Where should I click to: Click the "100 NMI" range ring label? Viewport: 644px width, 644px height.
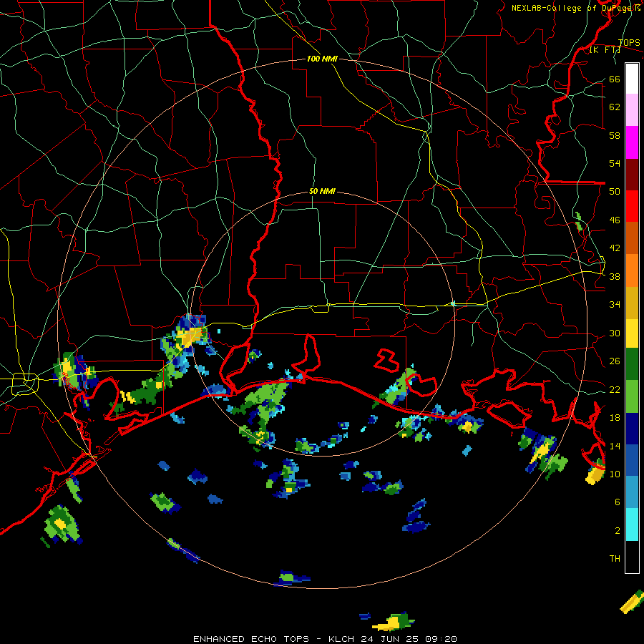[x=322, y=59]
